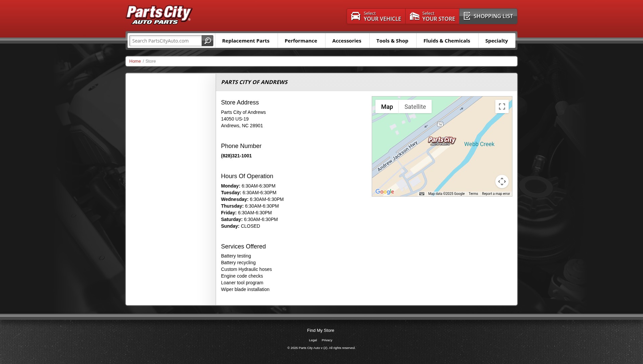
Task: Click Loaner tool program service
Action: 242,283
